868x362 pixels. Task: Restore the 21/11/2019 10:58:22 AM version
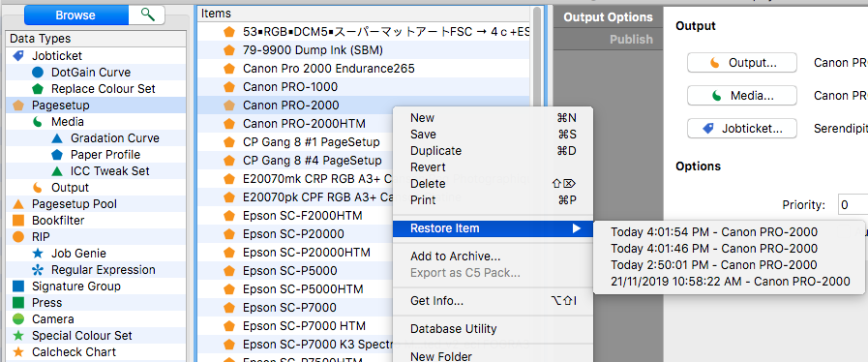coord(730,282)
